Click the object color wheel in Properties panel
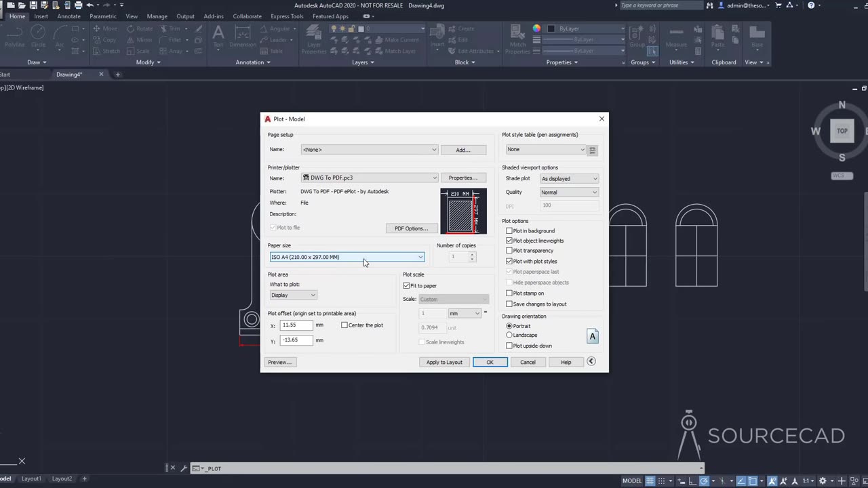The height and width of the screenshot is (488, 868). point(536,28)
